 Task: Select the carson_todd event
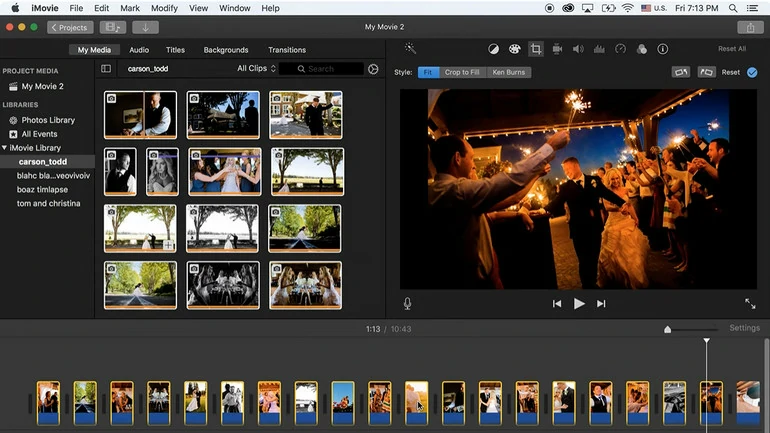(43, 162)
